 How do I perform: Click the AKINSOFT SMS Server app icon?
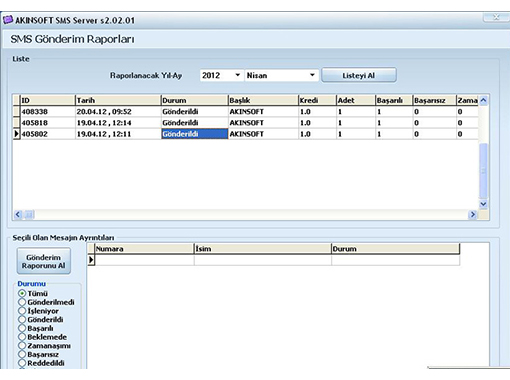pyautogui.click(x=8, y=20)
